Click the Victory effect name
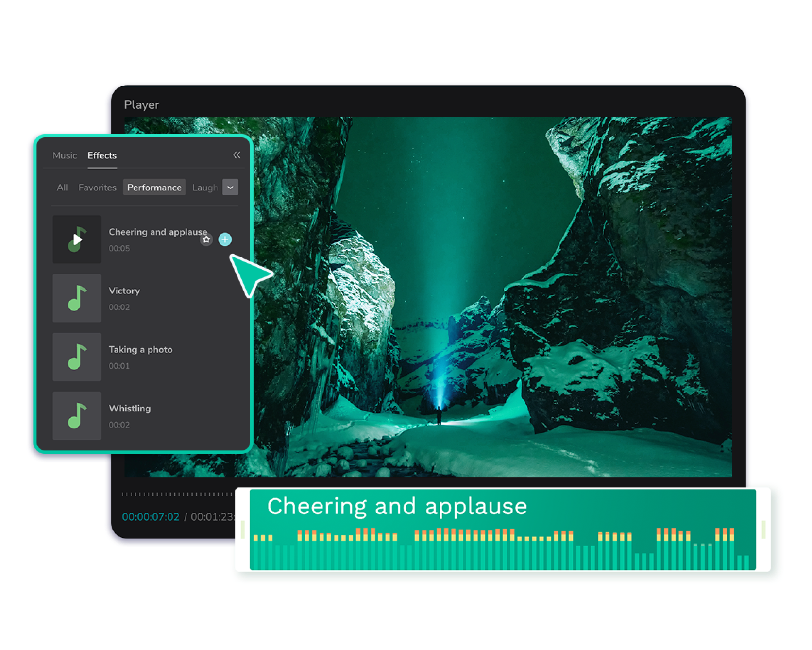The width and height of the screenshot is (812, 650). 124,291
